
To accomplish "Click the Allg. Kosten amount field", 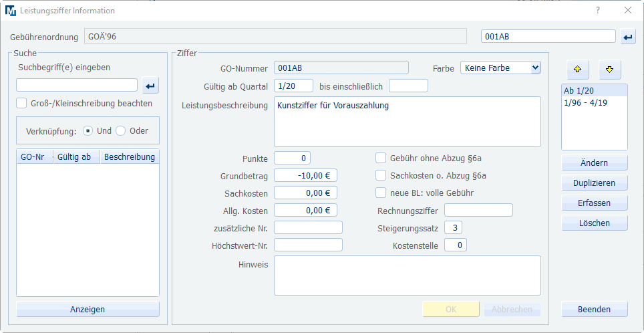I will [305, 211].
